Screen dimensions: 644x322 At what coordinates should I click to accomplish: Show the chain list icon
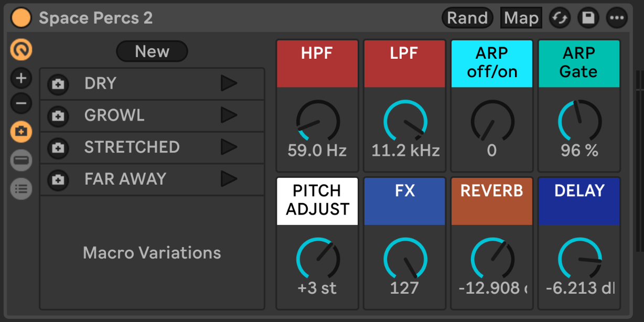pyautogui.click(x=22, y=189)
